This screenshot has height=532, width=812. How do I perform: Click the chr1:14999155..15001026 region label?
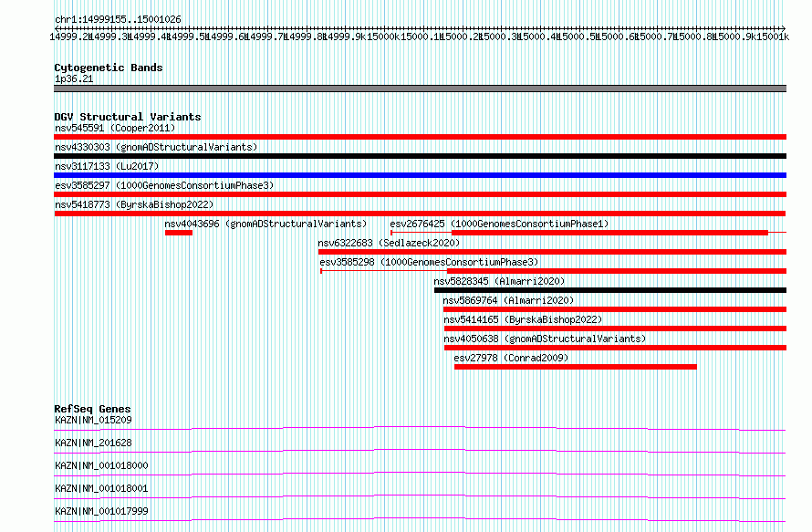(118, 20)
